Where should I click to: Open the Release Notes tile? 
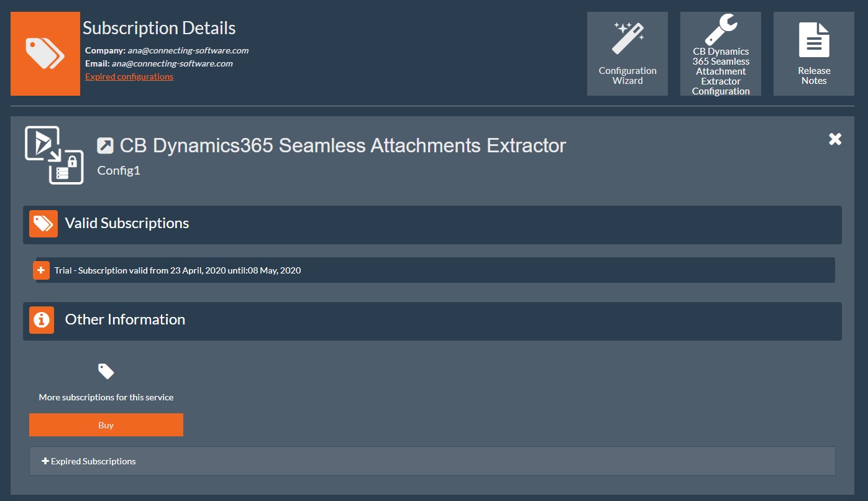(814, 53)
